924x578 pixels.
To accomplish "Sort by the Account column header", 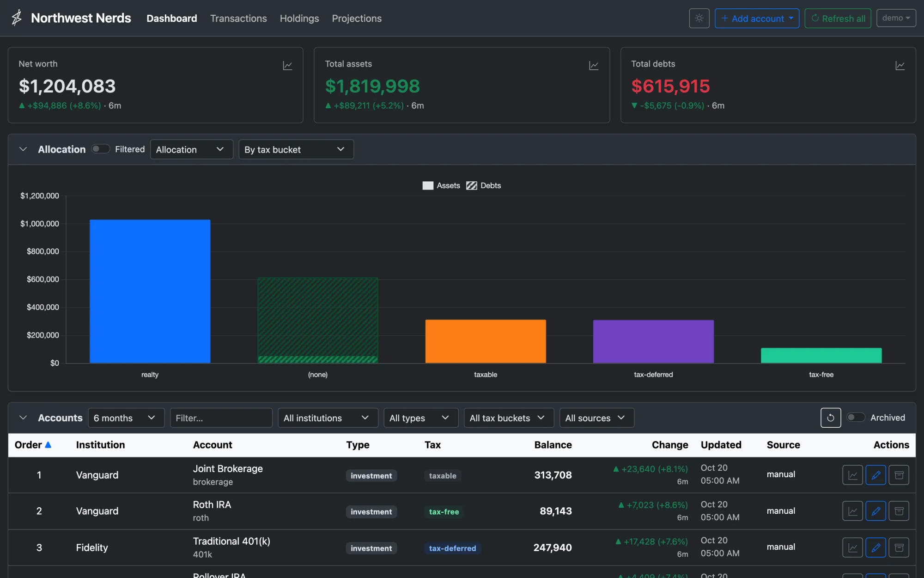I will pos(213,445).
